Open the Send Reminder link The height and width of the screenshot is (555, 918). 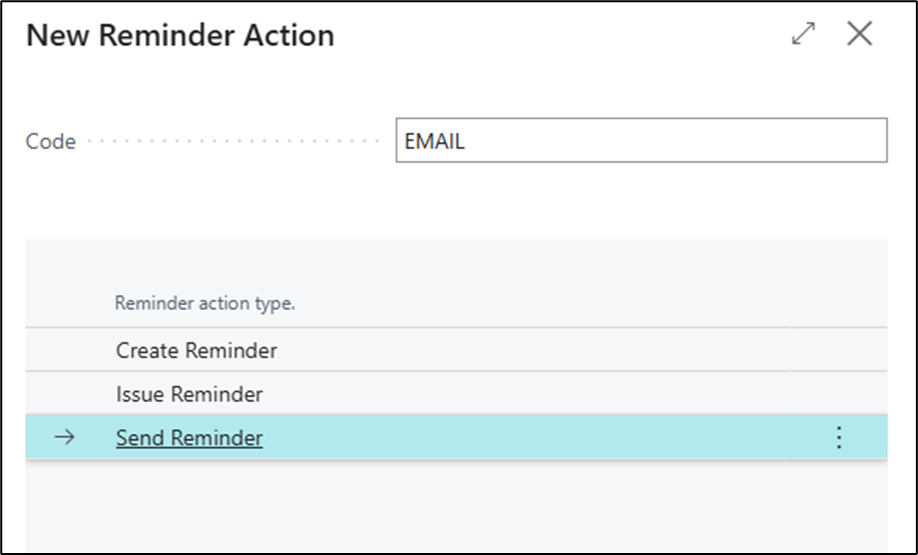point(189,438)
